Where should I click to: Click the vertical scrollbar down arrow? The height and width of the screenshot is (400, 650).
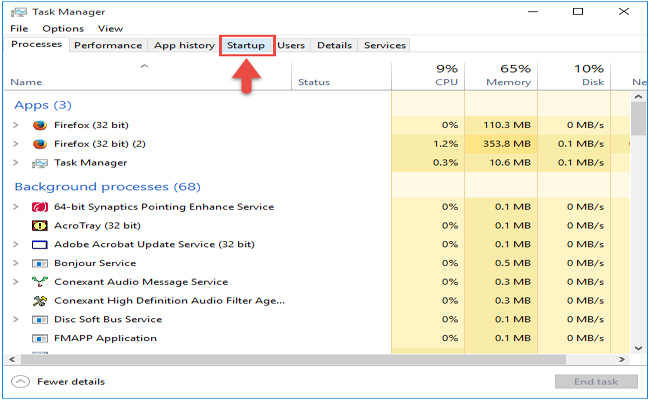[x=638, y=347]
